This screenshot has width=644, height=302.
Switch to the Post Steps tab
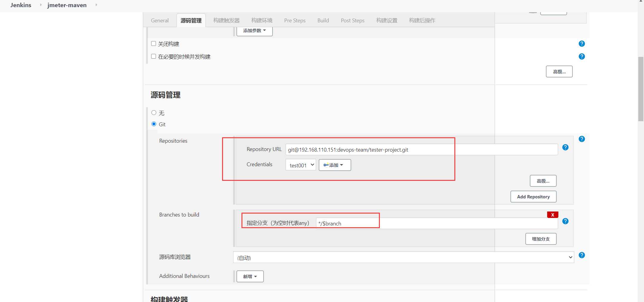[x=353, y=21]
